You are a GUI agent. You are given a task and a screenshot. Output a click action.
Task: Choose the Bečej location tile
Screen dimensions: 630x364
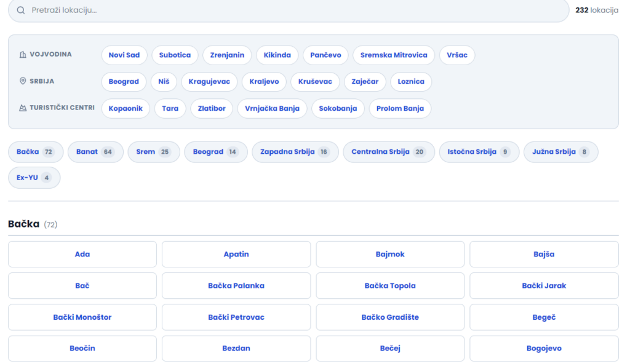point(390,349)
